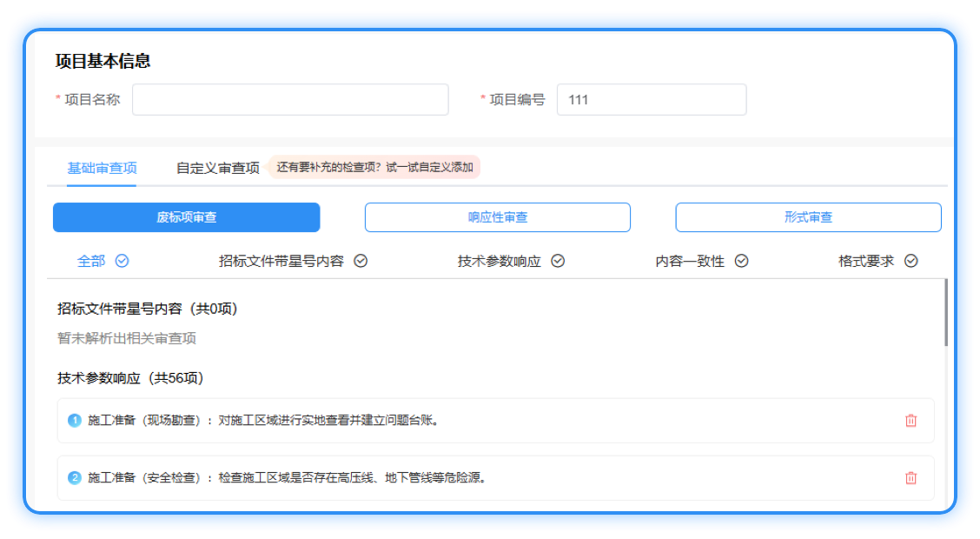Screen dimensions: 980x539
Task: Click the 还有要补充的检查项 hint bubble
Action: click(x=374, y=168)
